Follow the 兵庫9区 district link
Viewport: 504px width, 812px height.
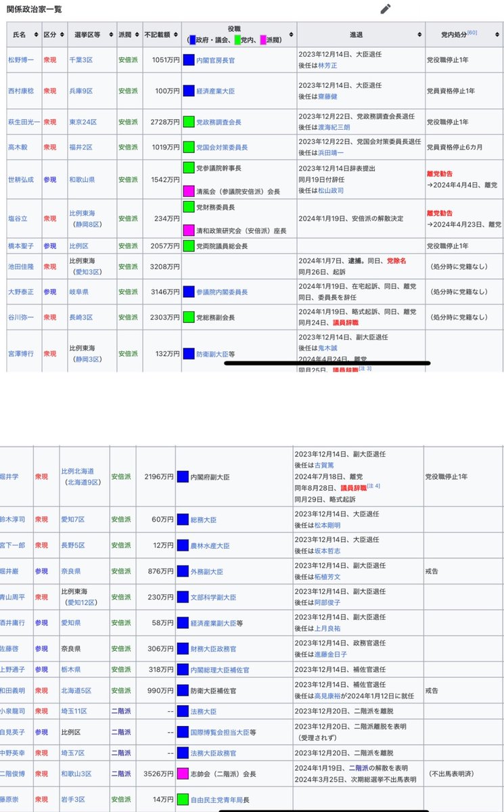point(83,91)
